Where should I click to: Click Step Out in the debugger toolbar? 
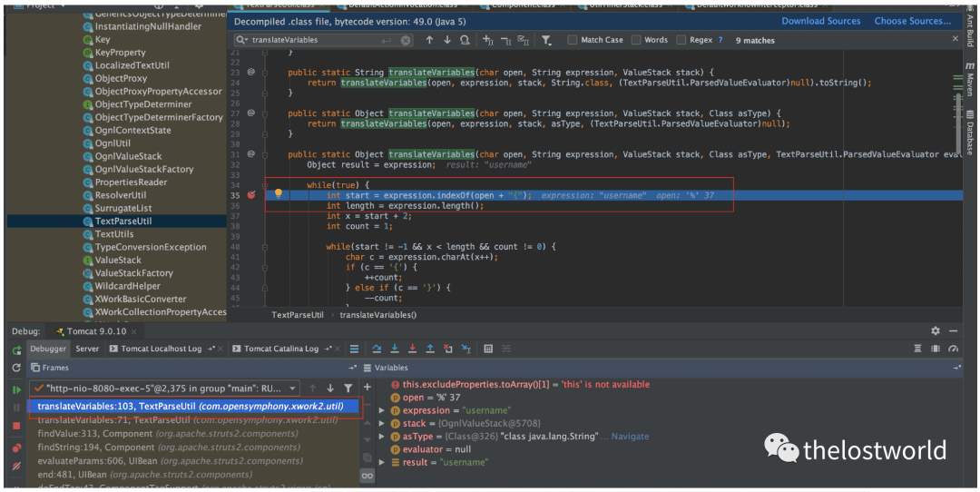coord(430,349)
